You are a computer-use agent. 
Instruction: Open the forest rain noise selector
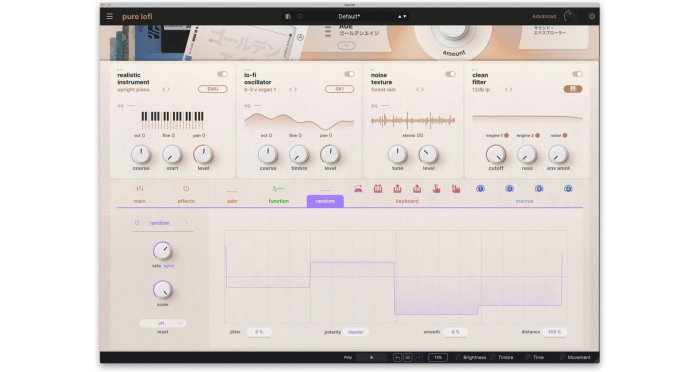[383, 90]
